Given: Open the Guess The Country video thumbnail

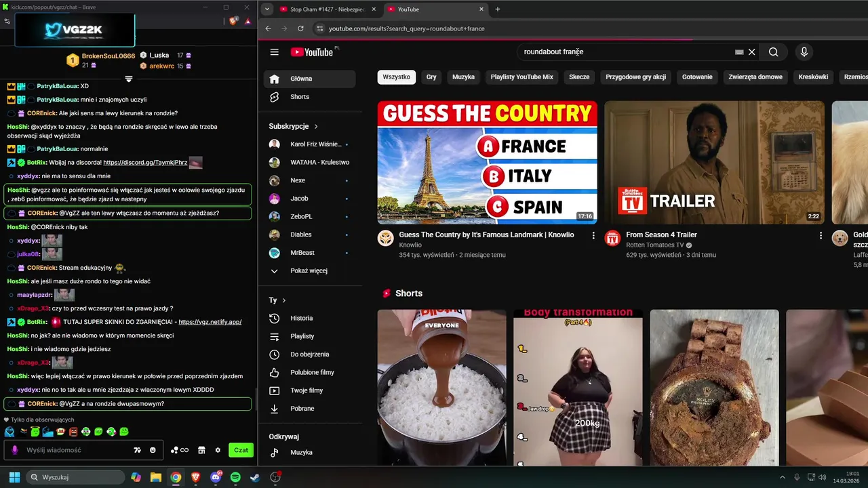Looking at the screenshot, I should (x=488, y=163).
